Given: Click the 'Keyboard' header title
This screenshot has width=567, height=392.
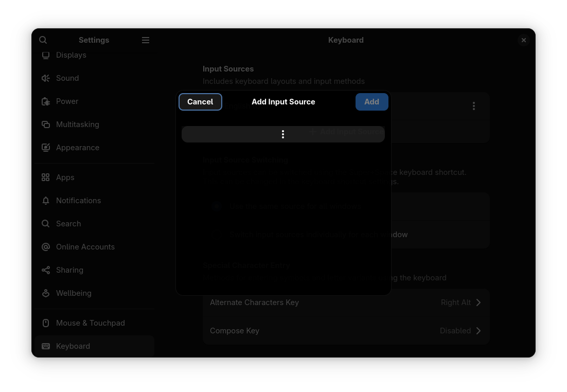Looking at the screenshot, I should (x=346, y=40).
